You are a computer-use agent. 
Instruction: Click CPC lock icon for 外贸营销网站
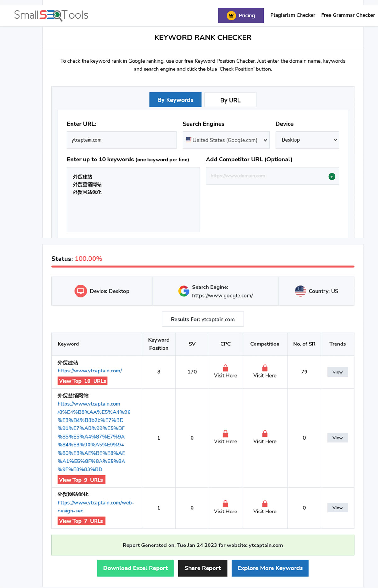tap(226, 434)
